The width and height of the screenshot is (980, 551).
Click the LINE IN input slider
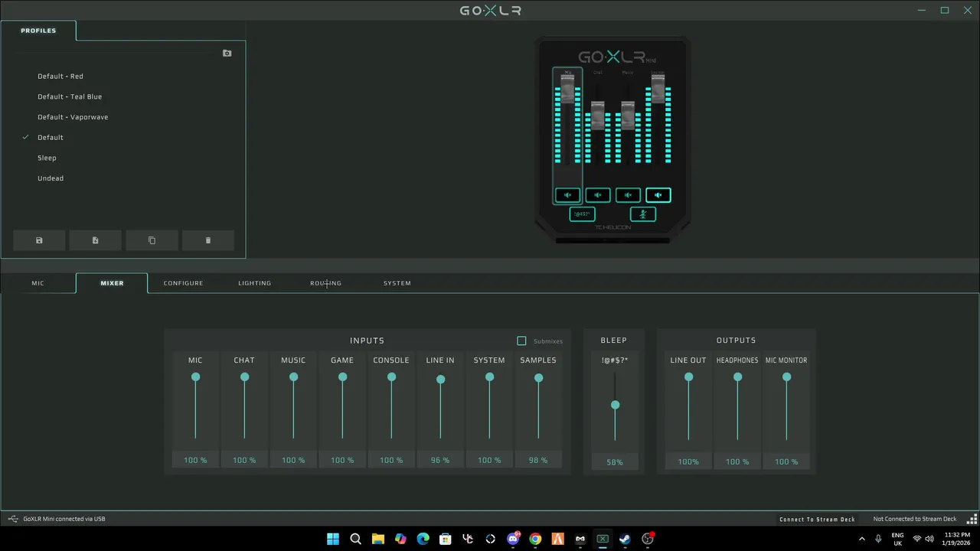(x=440, y=407)
